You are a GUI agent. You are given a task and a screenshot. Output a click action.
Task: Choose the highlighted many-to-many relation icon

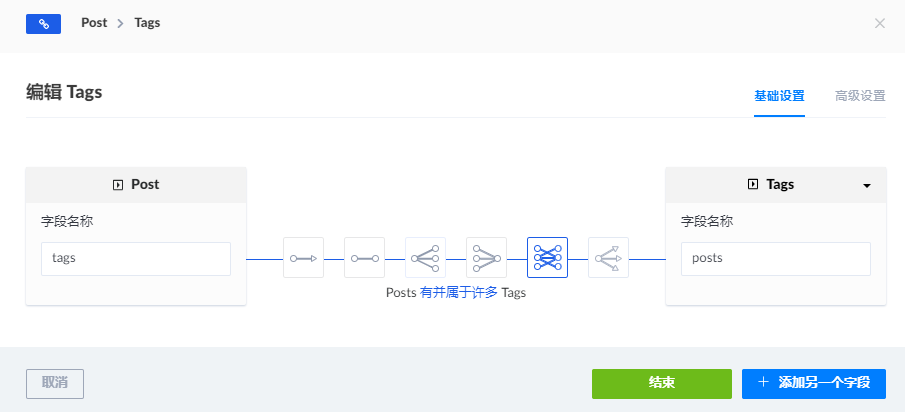(547, 257)
